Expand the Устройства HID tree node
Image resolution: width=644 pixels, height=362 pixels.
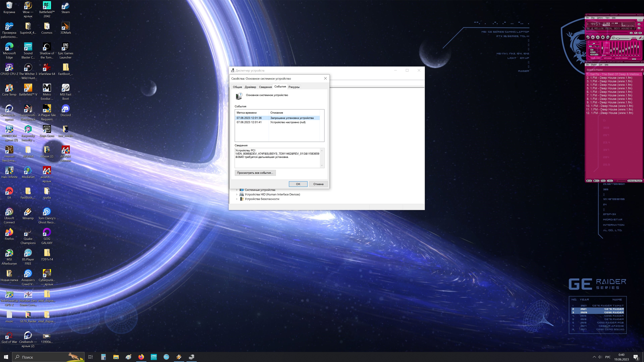[x=237, y=194]
